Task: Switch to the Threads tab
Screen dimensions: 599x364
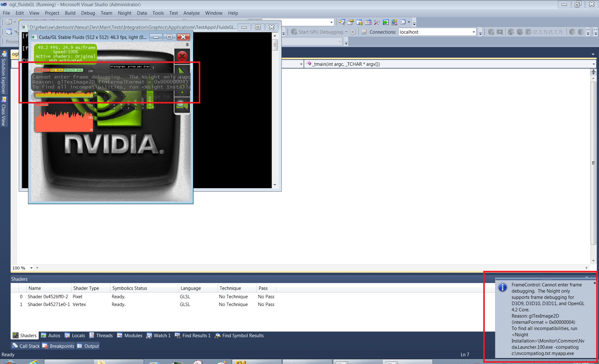Action: tap(101, 335)
